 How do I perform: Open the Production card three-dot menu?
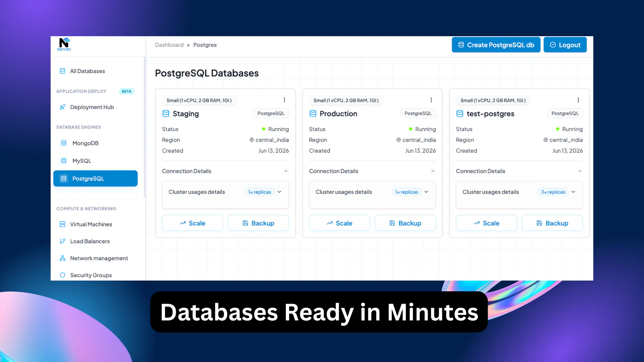coord(431,100)
